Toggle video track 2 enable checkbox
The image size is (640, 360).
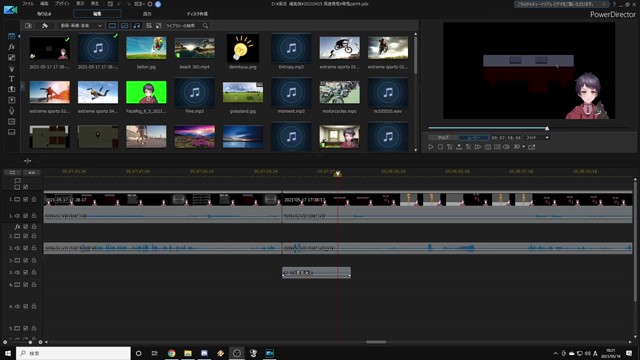[x=26, y=236]
